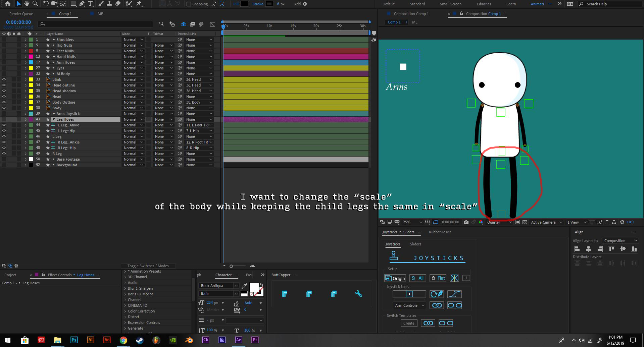Screen dimensions: 644x347
Task: Choose the Horizontal Type tool
Action: click(x=90, y=4)
